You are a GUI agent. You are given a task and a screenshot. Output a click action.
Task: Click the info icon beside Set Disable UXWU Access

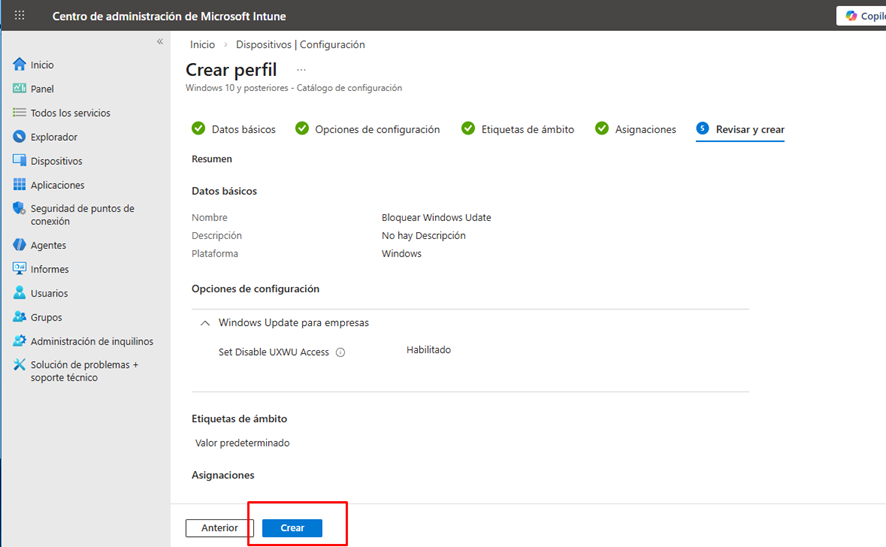pyautogui.click(x=340, y=352)
